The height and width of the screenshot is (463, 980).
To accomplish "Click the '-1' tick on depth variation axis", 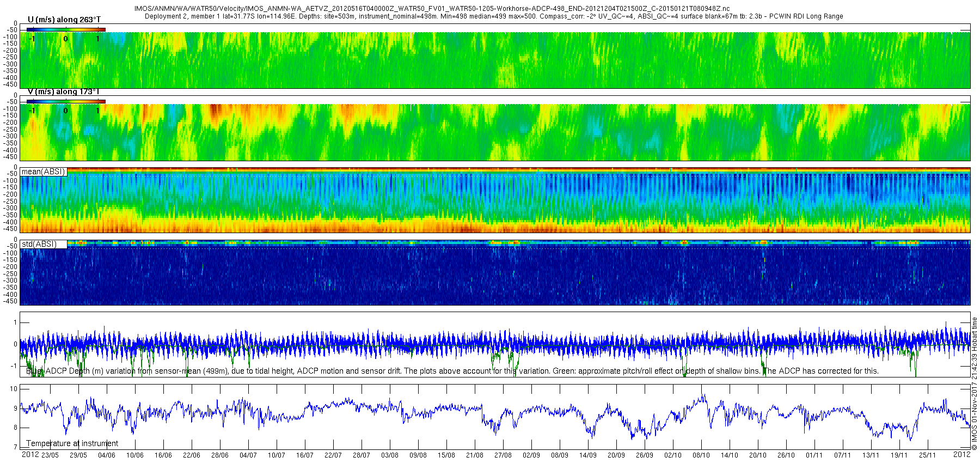I will pyautogui.click(x=15, y=366).
